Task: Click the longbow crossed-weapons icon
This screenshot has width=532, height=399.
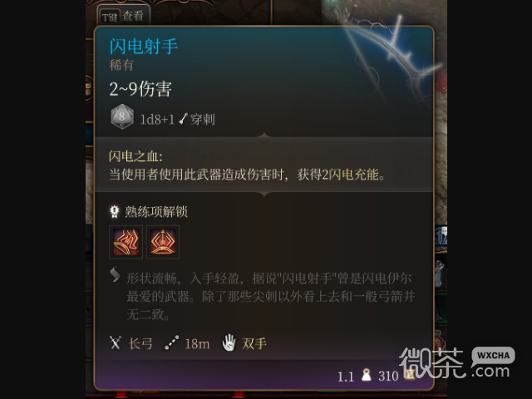Action: pos(116,342)
